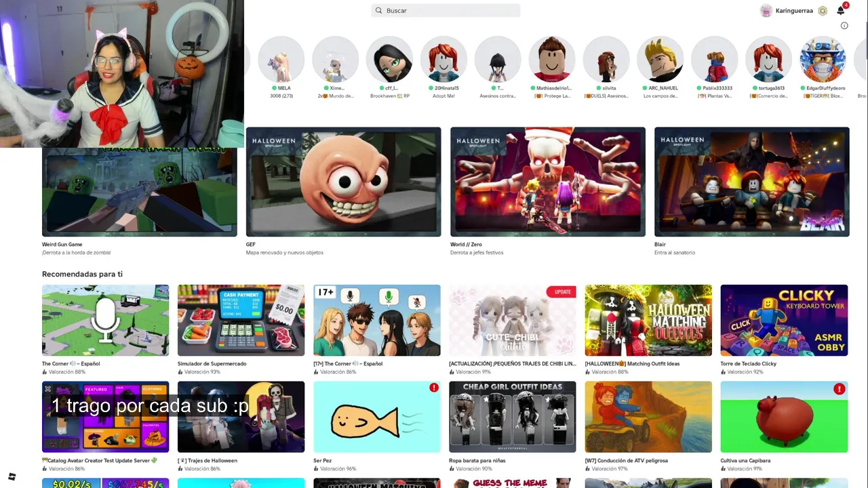This screenshot has width=868, height=488.
Task: Open friend 20Hinata15 avatar
Action: click(x=443, y=60)
